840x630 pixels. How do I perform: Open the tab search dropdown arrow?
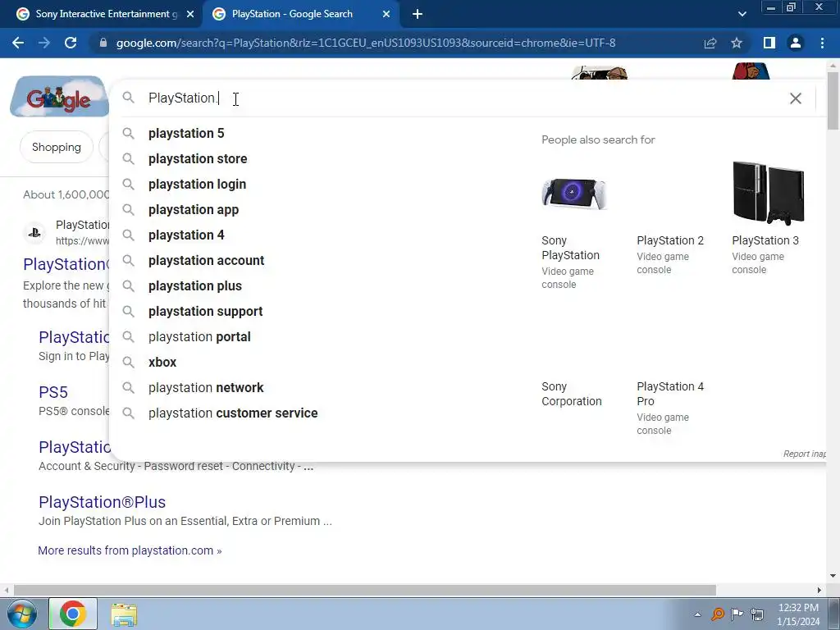coord(742,14)
